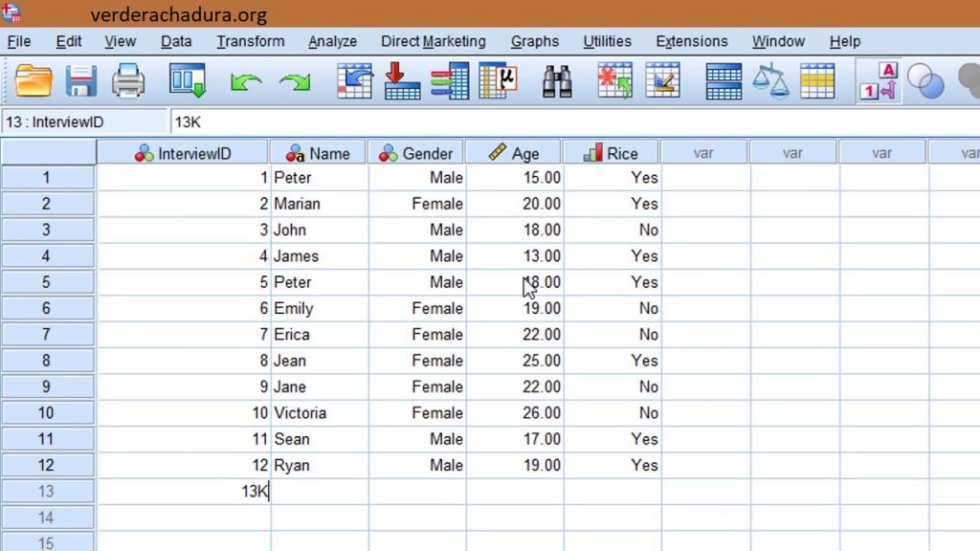This screenshot has width=980, height=551.
Task: Click the Name cell containing Jane
Action: tap(320, 386)
